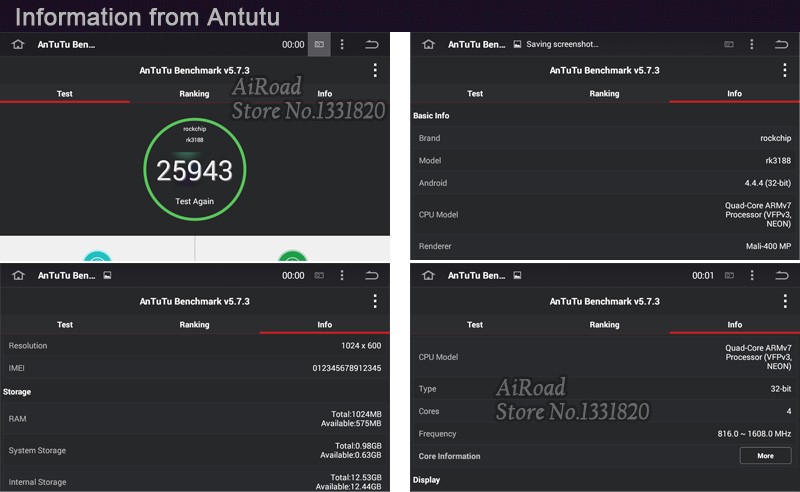This screenshot has width=800, height=492.
Task: Open the overflow menu on the Basic Info AnTuTu title bar
Action: point(785,70)
